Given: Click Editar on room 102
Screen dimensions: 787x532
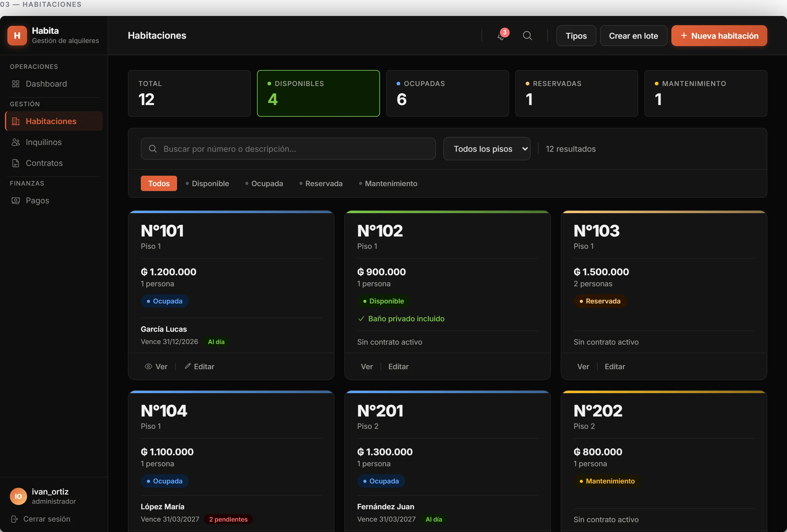Looking at the screenshot, I should coord(399,366).
